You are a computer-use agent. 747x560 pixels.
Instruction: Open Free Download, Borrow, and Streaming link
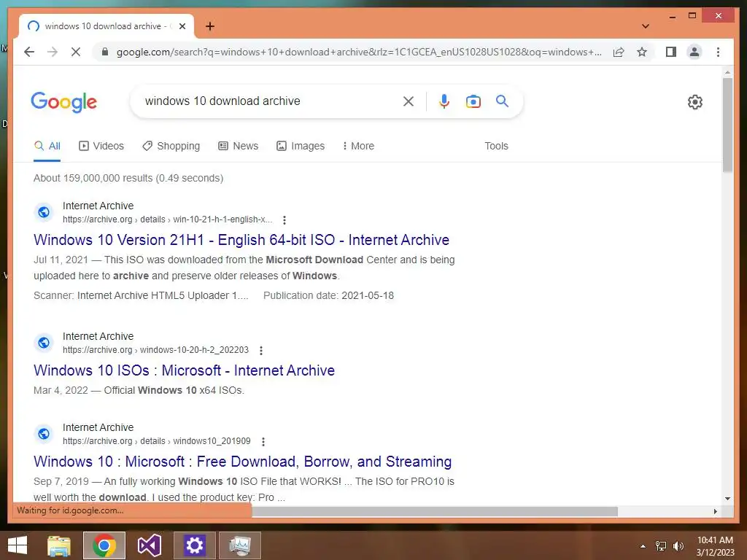(x=242, y=462)
